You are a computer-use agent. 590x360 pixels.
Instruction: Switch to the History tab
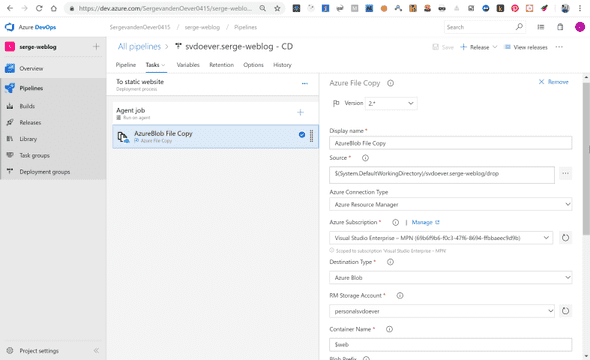(282, 65)
